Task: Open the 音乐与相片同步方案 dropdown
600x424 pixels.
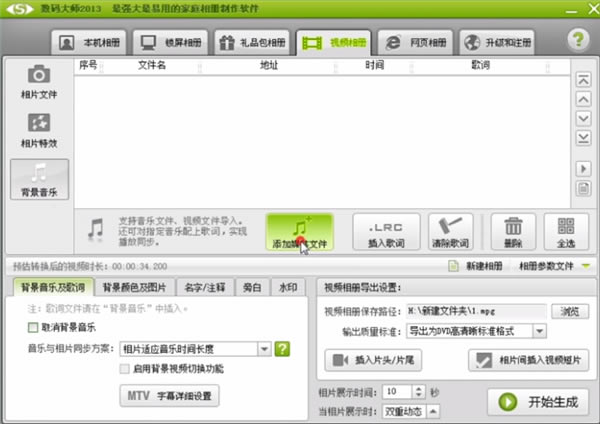Action: pyautogui.click(x=196, y=349)
